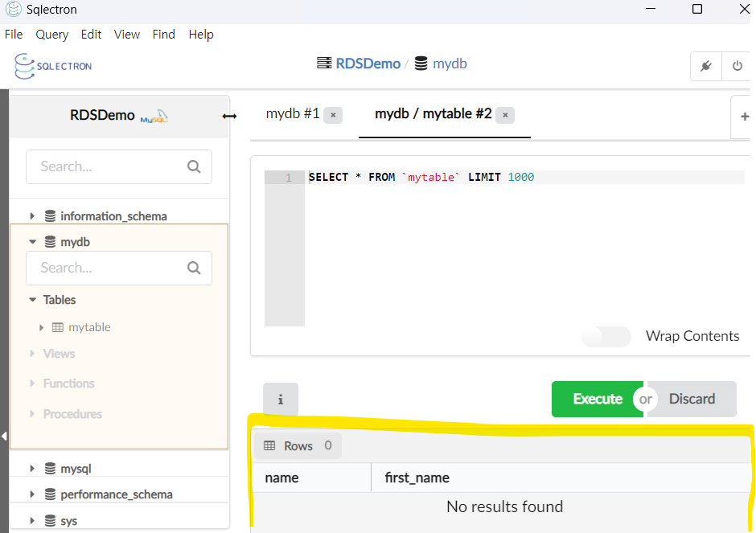Focus the top database Search field
This screenshot has height=533, width=756.
click(119, 166)
